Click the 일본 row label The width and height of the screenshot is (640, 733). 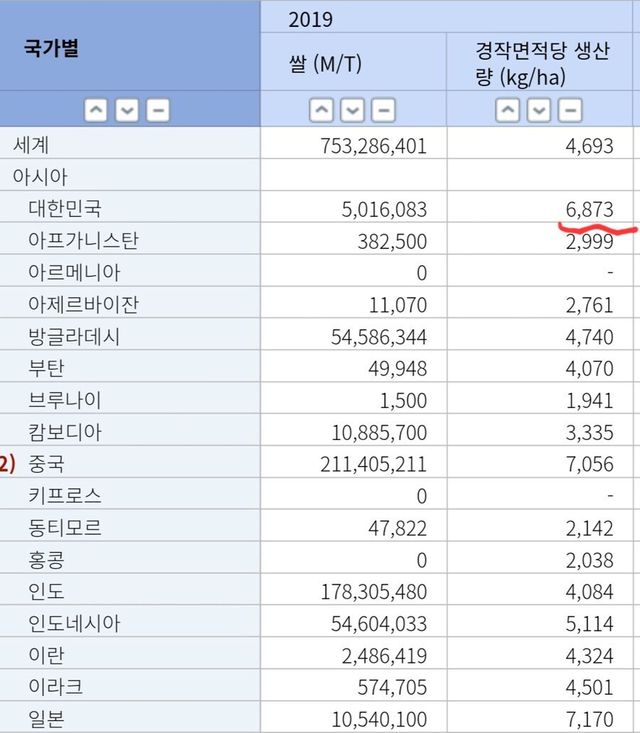click(46, 718)
